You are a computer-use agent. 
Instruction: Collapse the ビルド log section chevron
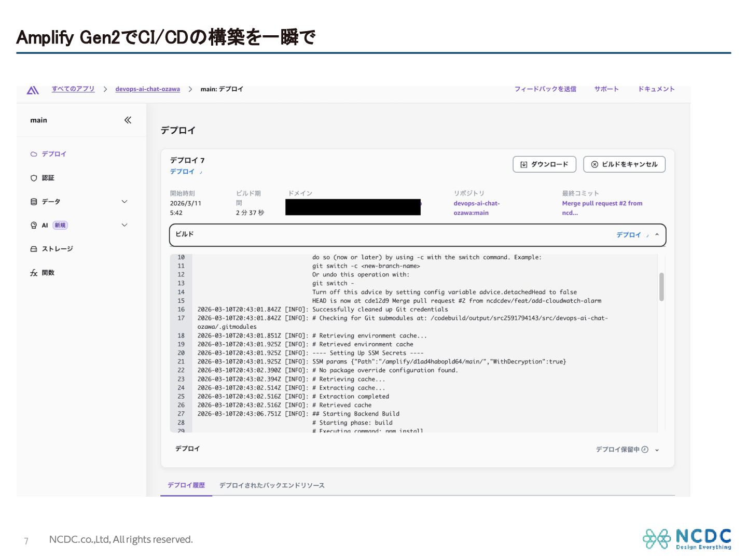coord(657,235)
